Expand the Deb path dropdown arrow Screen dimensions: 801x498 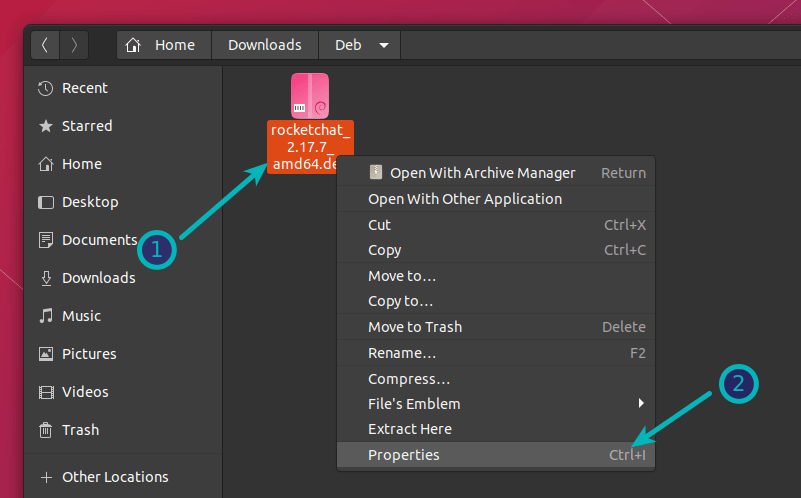tap(384, 45)
